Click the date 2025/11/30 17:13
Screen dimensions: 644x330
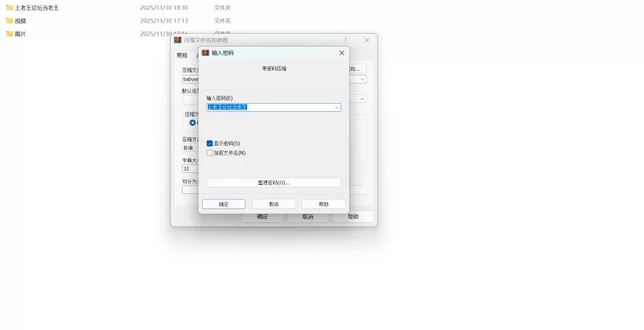[164, 20]
